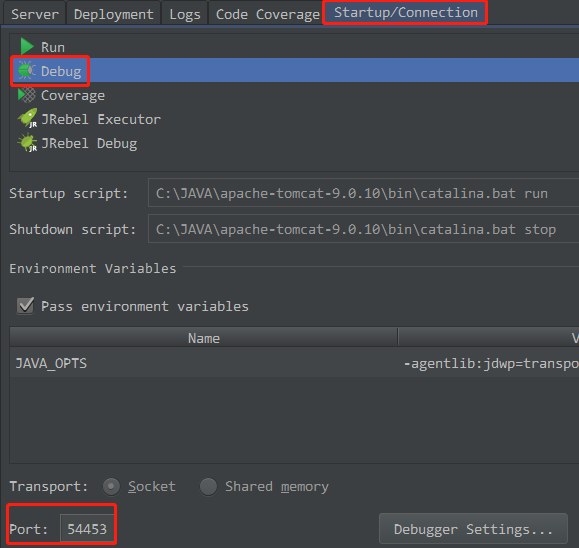This screenshot has width=579, height=548.
Task: Select the JRebel Debug list entry text
Action: pos(89,143)
